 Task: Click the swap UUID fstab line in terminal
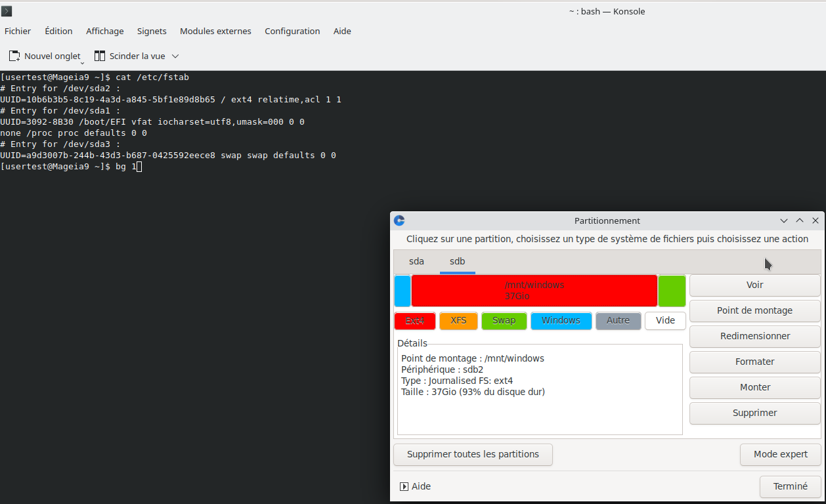click(168, 156)
